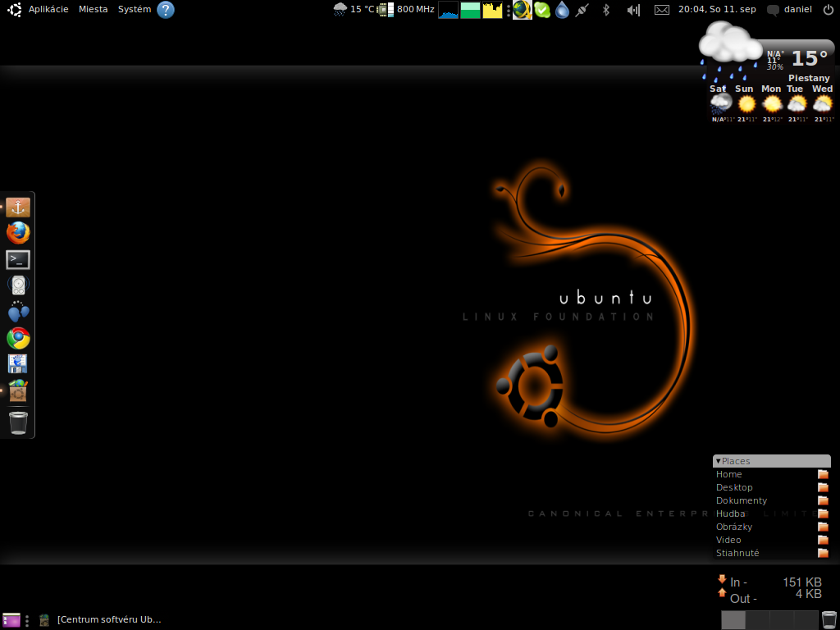Viewport: 840px width, 630px height.
Task: Open the Aplikácie menu
Action: (48, 9)
